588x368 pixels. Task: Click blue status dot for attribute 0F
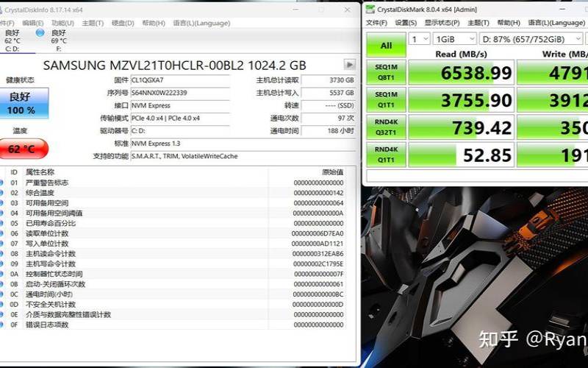(1, 325)
